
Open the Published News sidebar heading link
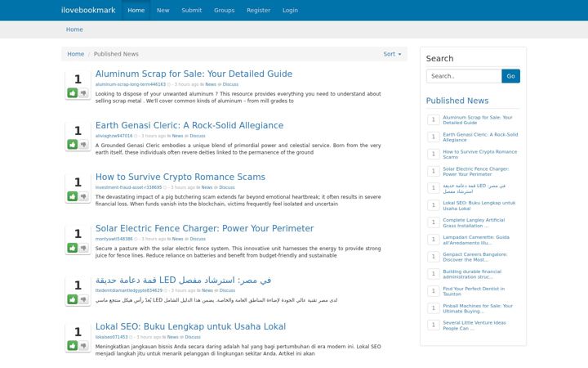click(457, 101)
